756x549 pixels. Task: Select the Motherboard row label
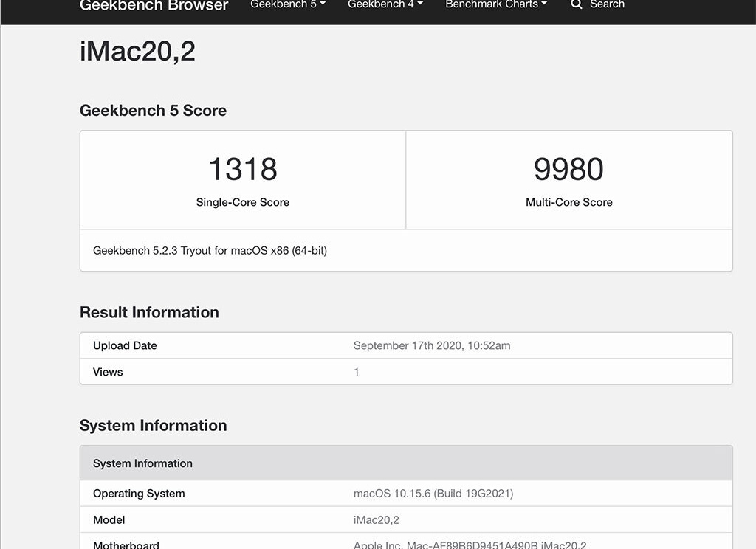126,545
